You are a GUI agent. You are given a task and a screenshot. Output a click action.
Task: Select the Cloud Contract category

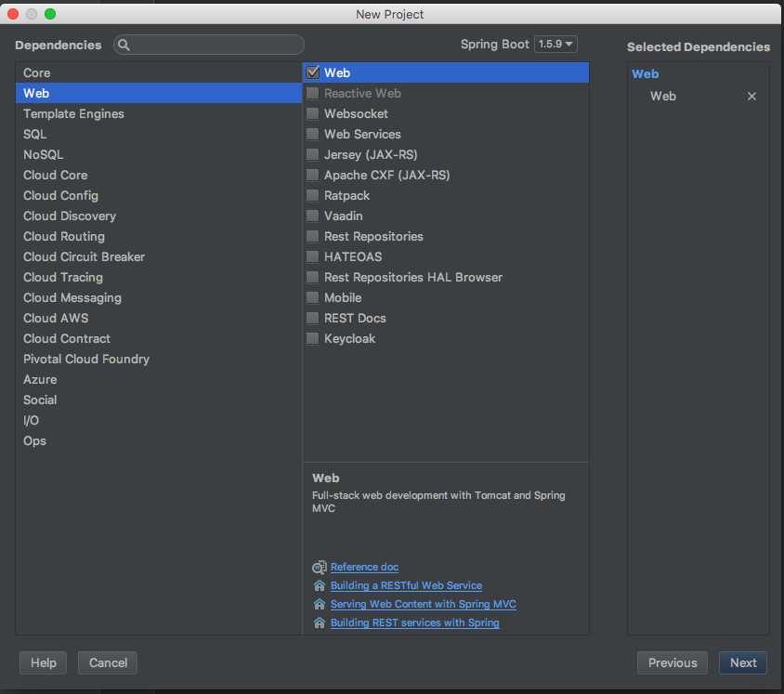coord(159,339)
